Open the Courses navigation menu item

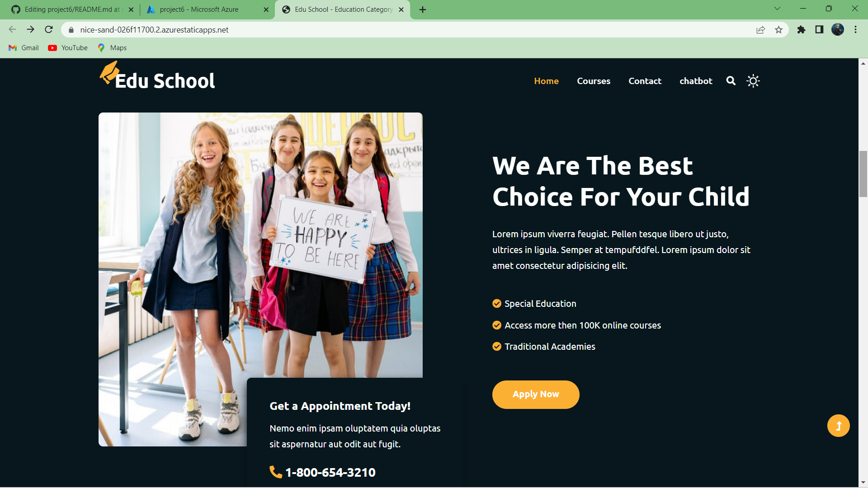pyautogui.click(x=593, y=81)
